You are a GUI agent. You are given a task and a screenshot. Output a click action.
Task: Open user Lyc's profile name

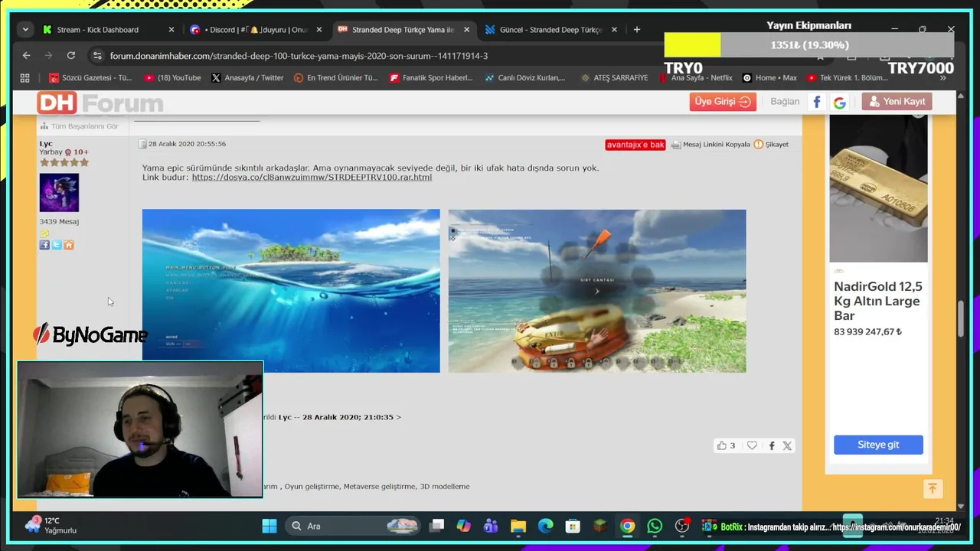46,144
